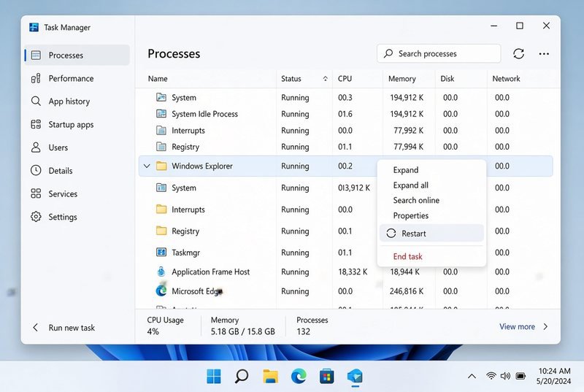Open Microsoft Store from the taskbar

[326, 377]
